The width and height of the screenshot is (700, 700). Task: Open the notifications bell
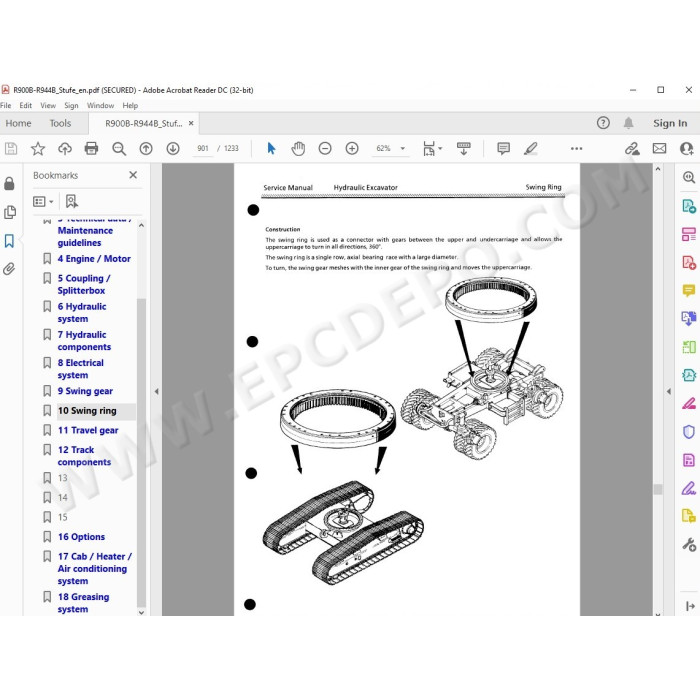tap(629, 123)
